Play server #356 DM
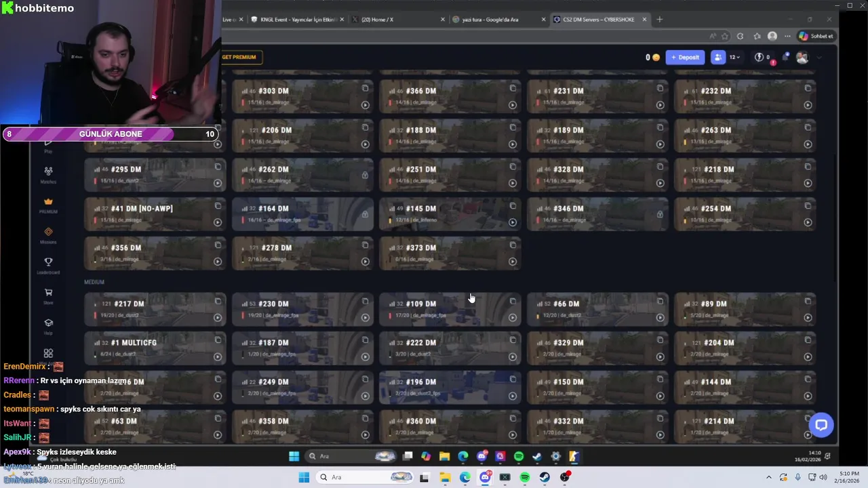The width and height of the screenshot is (868, 488). click(x=218, y=262)
